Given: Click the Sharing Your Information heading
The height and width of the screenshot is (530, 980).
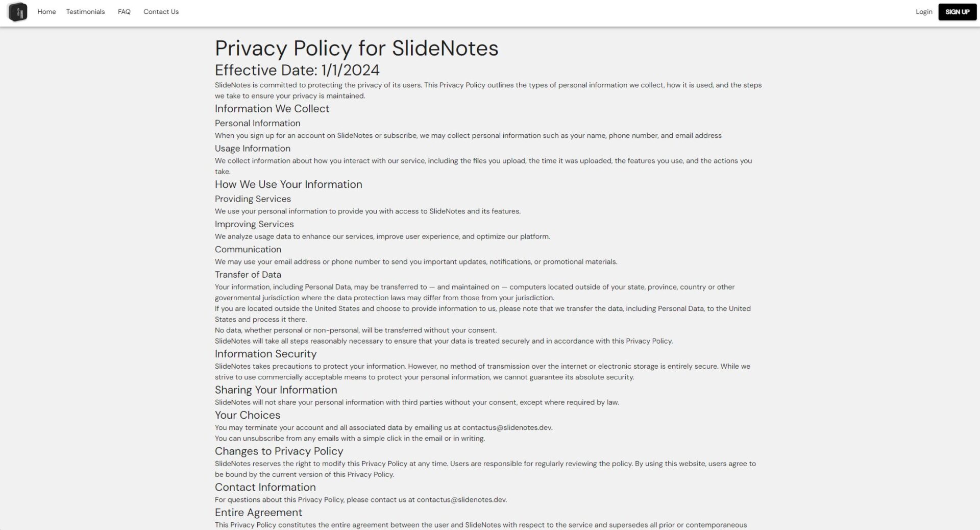Looking at the screenshot, I should click(276, 390).
